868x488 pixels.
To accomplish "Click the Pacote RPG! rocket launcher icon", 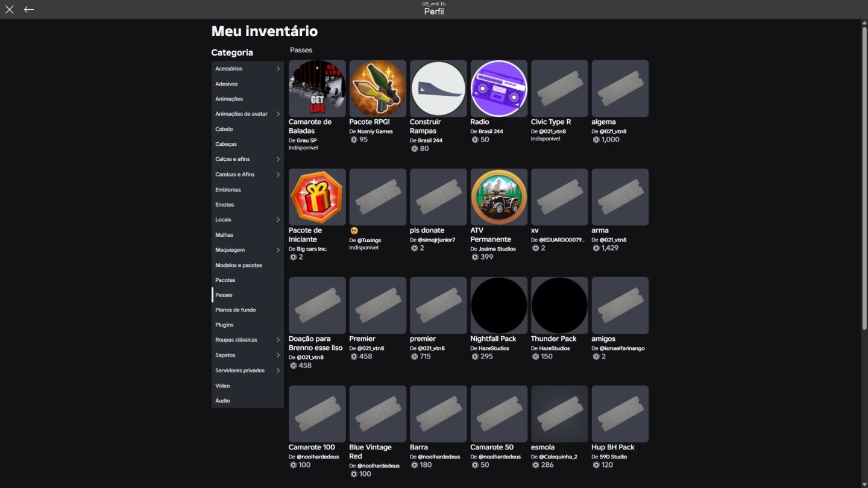I will tap(378, 89).
